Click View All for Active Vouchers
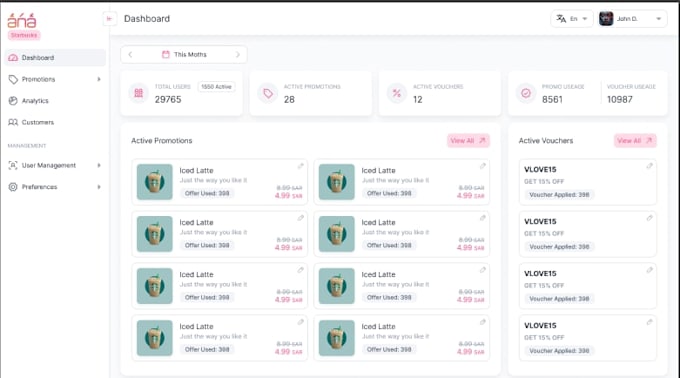 (x=635, y=140)
